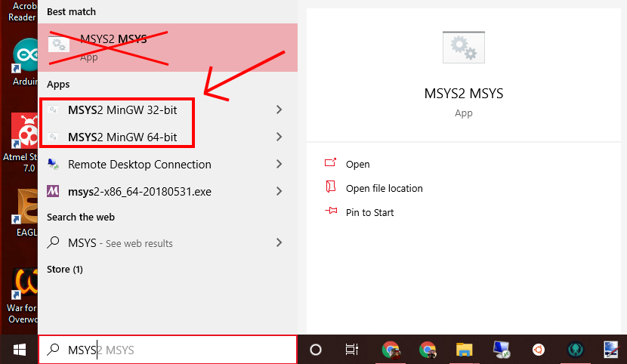Click the Search the web heading
627x364 pixels.
click(80, 217)
